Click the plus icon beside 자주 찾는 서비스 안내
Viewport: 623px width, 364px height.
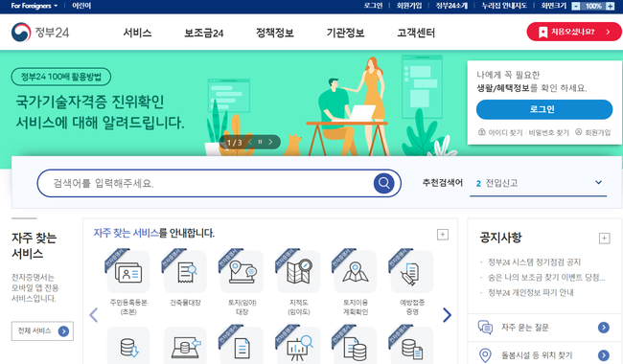coord(443,235)
